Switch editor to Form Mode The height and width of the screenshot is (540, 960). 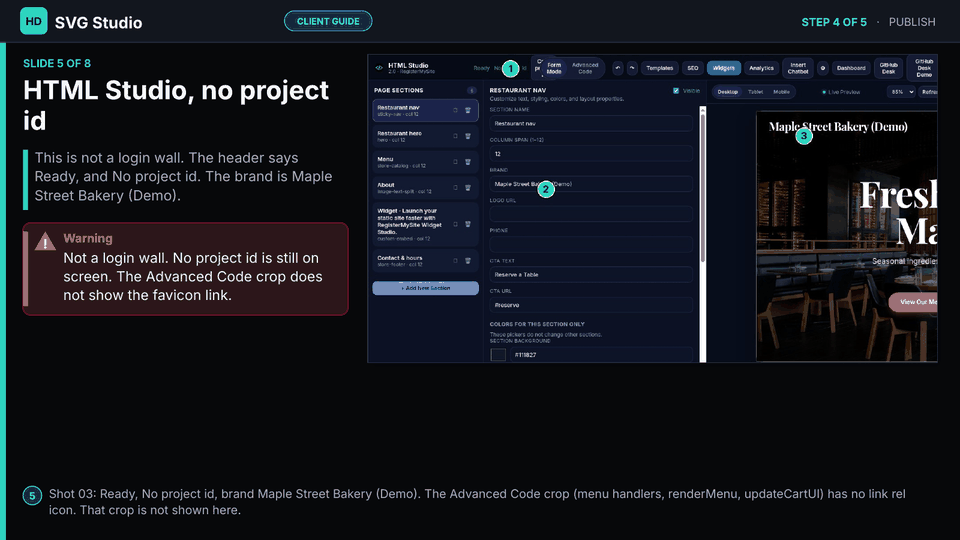pyautogui.click(x=553, y=68)
